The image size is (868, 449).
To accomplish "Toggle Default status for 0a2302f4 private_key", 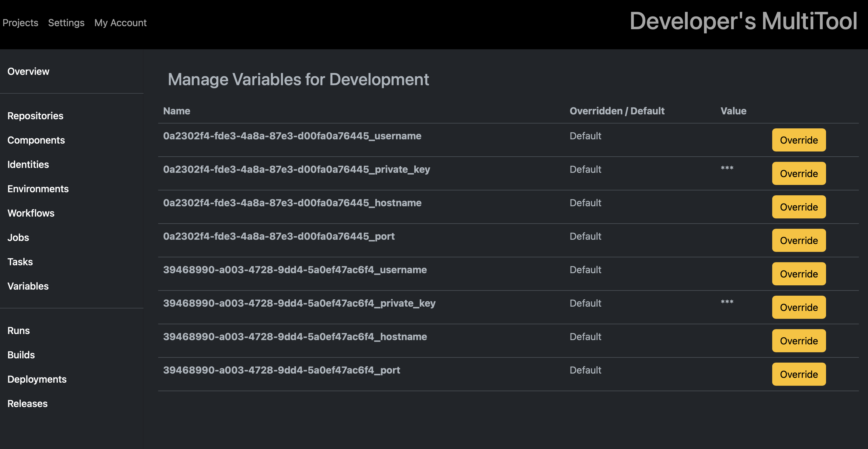I will (799, 173).
